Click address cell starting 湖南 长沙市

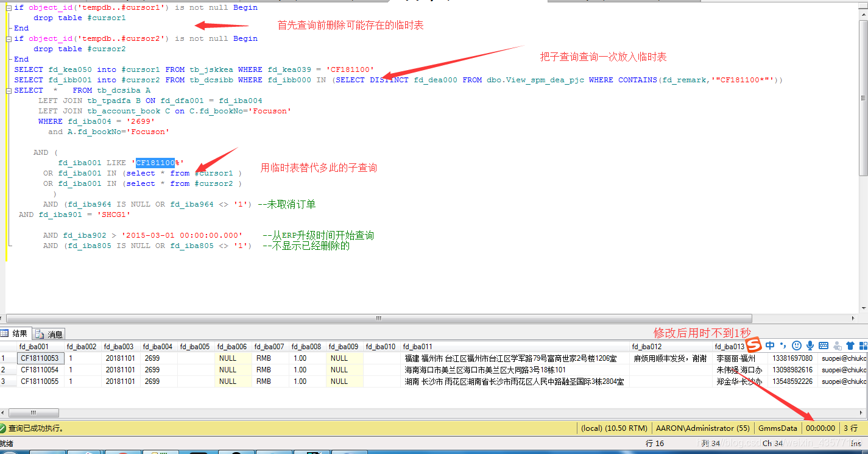[515, 381]
